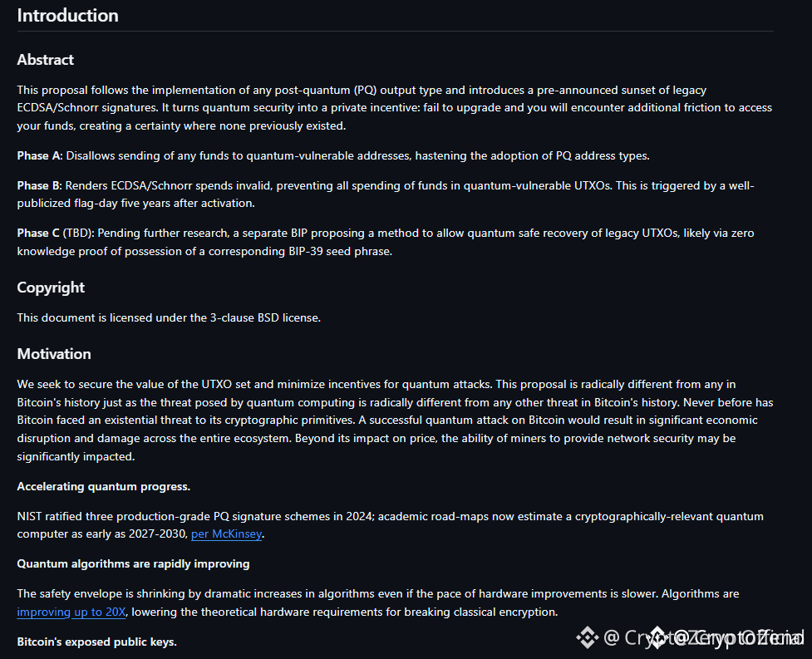This screenshot has width=812, height=659.
Task: Click the "(TBD)" text after Phase C
Action: pos(79,234)
